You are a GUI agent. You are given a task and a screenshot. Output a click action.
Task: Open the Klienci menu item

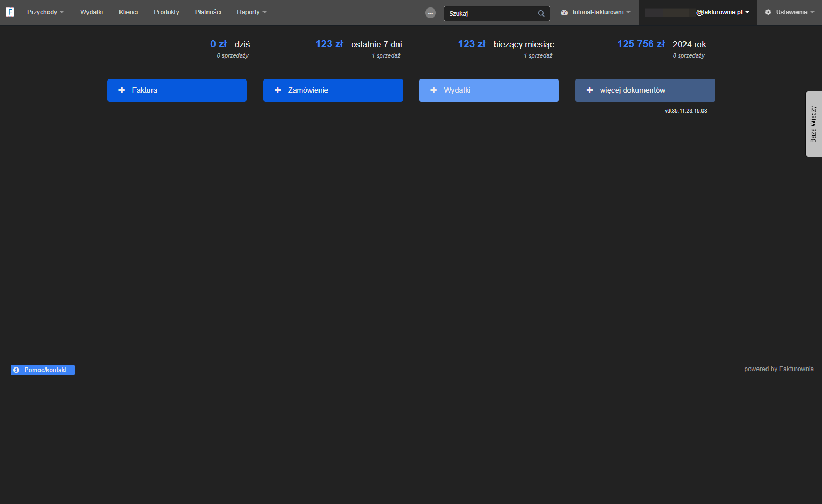(x=129, y=12)
